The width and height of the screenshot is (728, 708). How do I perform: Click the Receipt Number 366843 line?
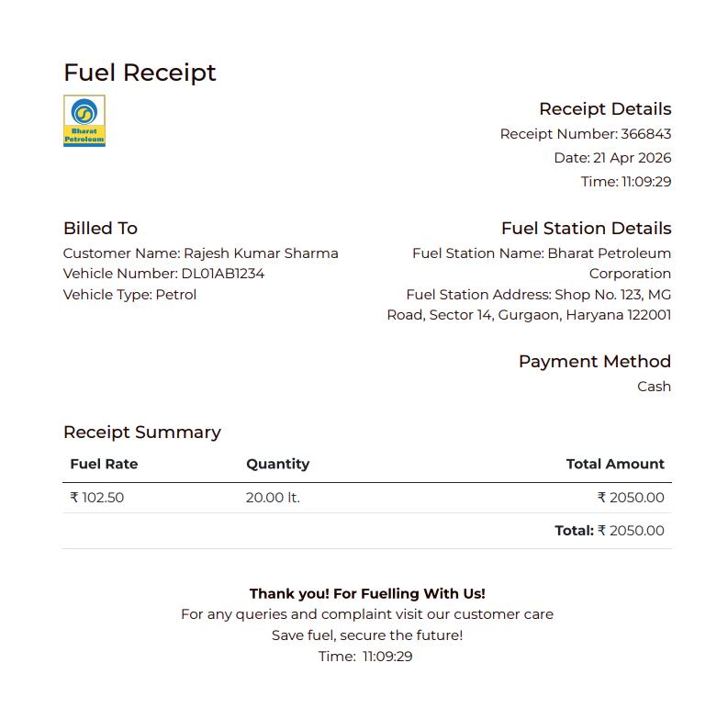click(586, 134)
